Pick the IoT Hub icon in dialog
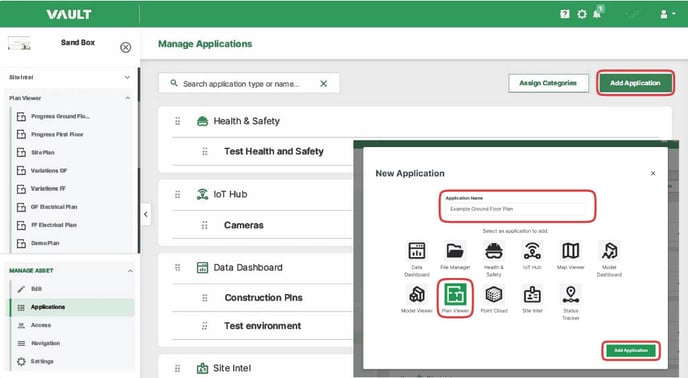688x378 pixels. tap(532, 251)
